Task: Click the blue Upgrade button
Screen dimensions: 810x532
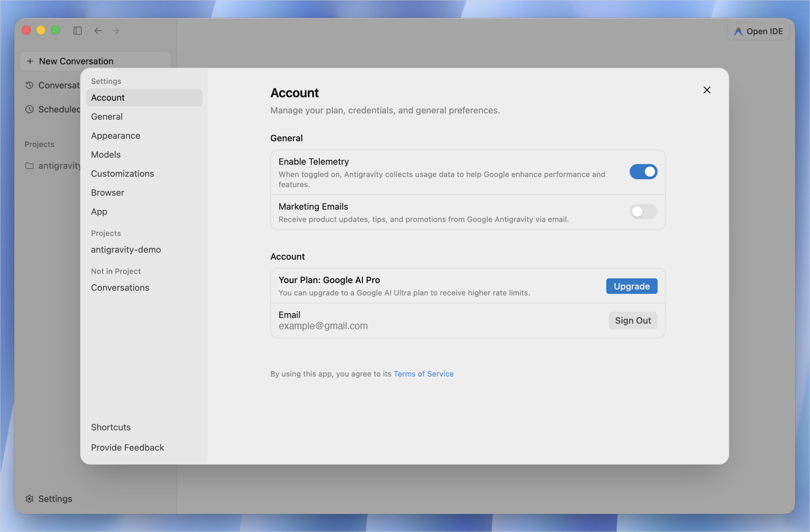Action: pos(632,286)
